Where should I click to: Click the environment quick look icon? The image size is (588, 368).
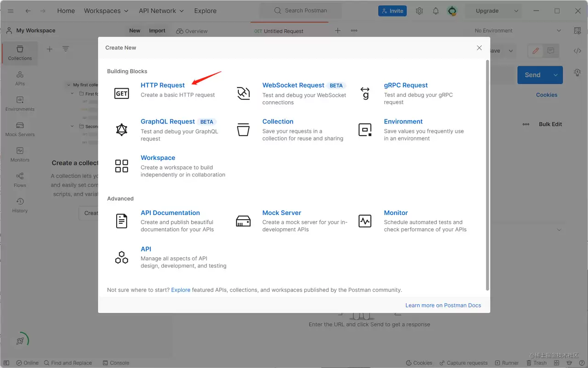click(577, 31)
